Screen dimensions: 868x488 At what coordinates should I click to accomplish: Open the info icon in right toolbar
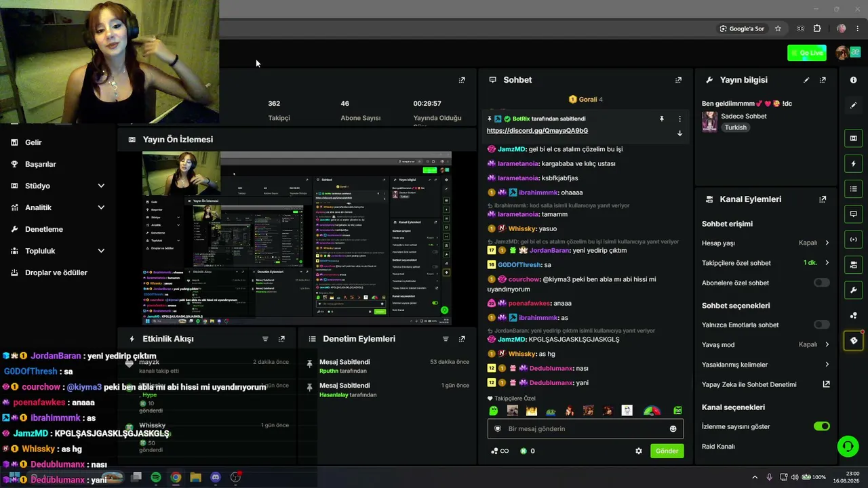[853, 80]
